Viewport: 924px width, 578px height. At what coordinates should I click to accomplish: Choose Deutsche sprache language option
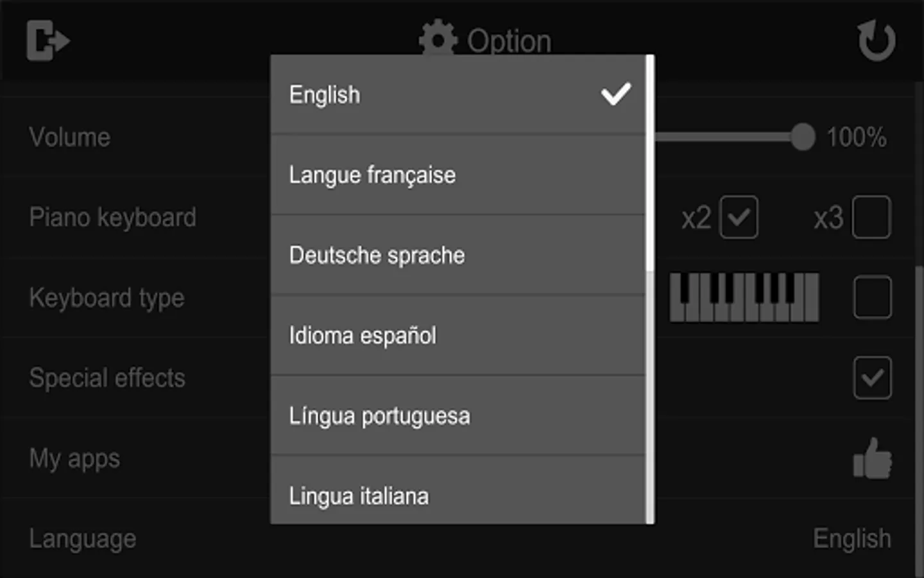[x=377, y=255]
